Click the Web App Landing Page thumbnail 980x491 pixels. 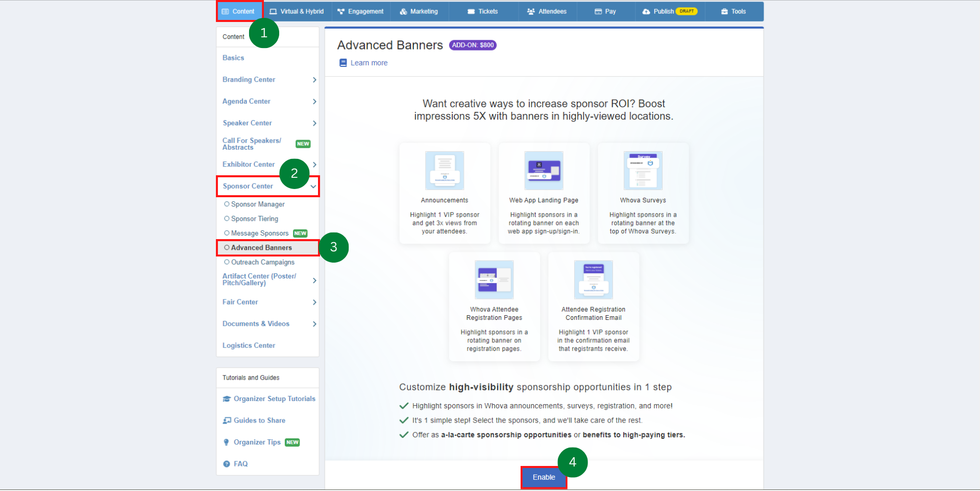544,171
